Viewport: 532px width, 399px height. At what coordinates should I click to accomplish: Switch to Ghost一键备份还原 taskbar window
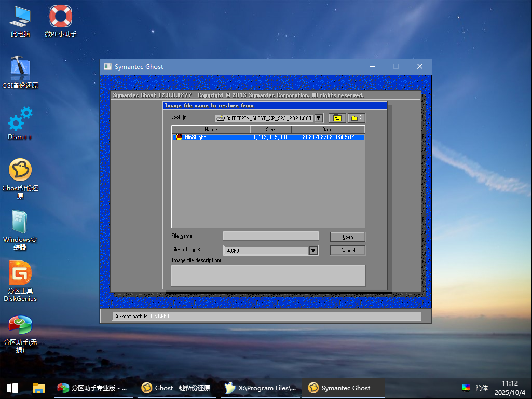(x=176, y=388)
